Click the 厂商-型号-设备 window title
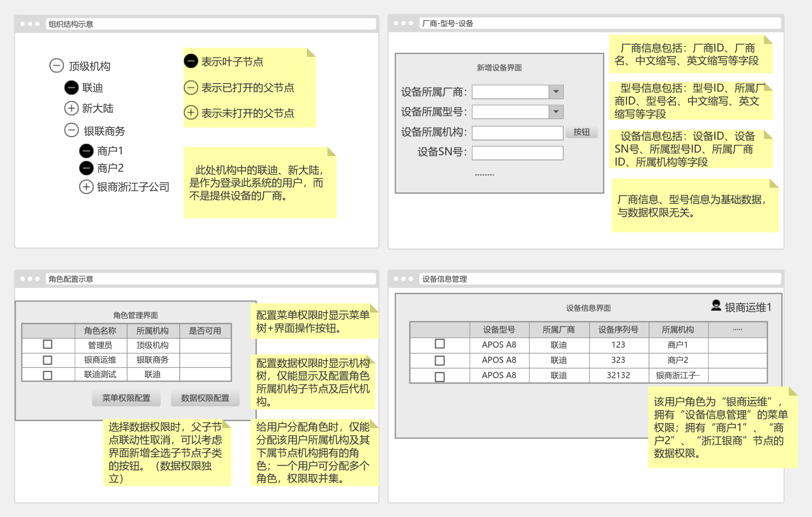 tap(448, 24)
